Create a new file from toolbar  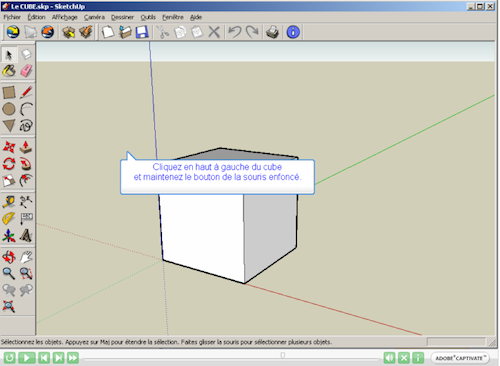click(x=108, y=32)
